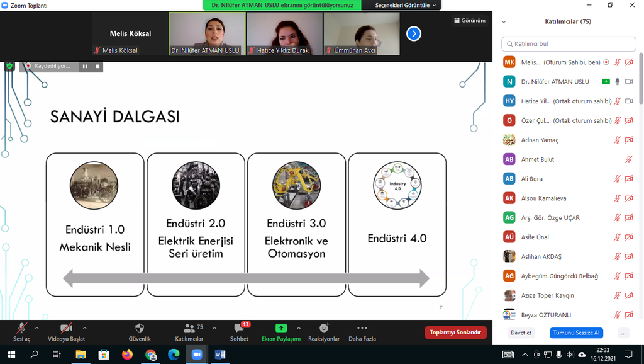
Task: Turn on camera with Videoyu Başlat
Action: pos(66,328)
